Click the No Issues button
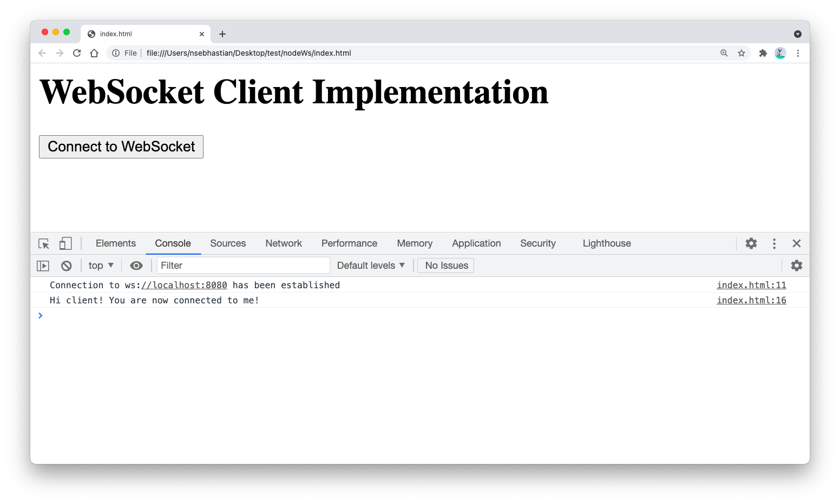The height and width of the screenshot is (504, 840). pyautogui.click(x=446, y=266)
